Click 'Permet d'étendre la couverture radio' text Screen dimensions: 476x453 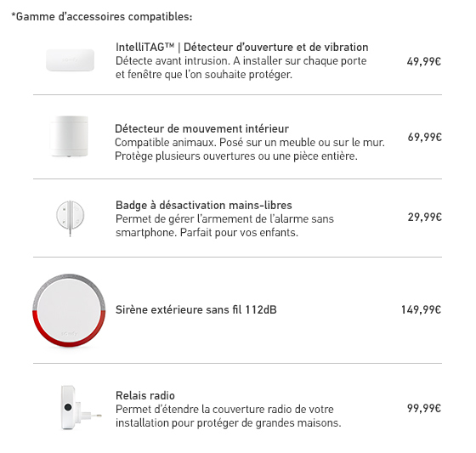tap(229, 416)
